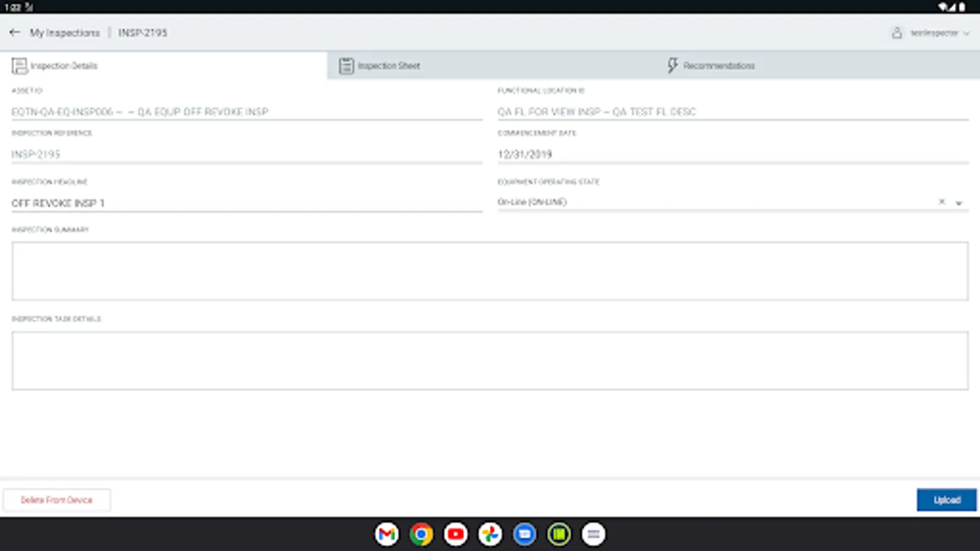Open Messages from the shelf

(x=525, y=534)
